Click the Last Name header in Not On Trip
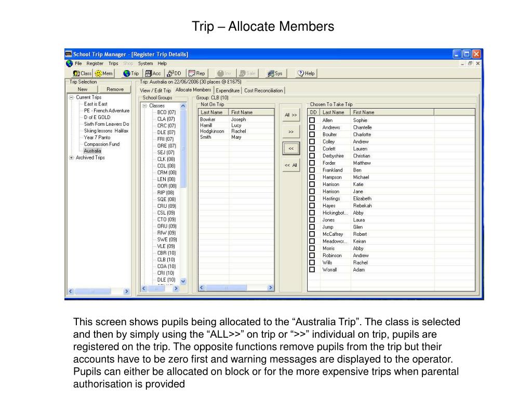This screenshot has height=399, width=532. (214, 112)
